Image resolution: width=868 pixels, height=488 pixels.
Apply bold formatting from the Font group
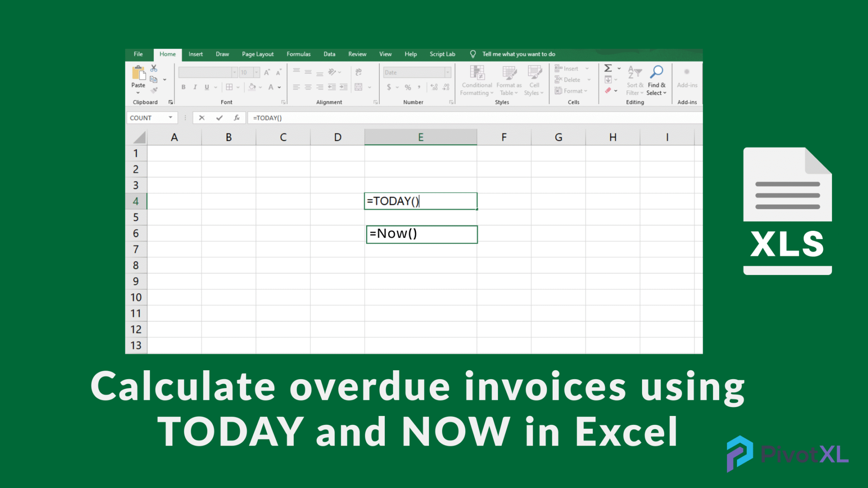pos(184,87)
